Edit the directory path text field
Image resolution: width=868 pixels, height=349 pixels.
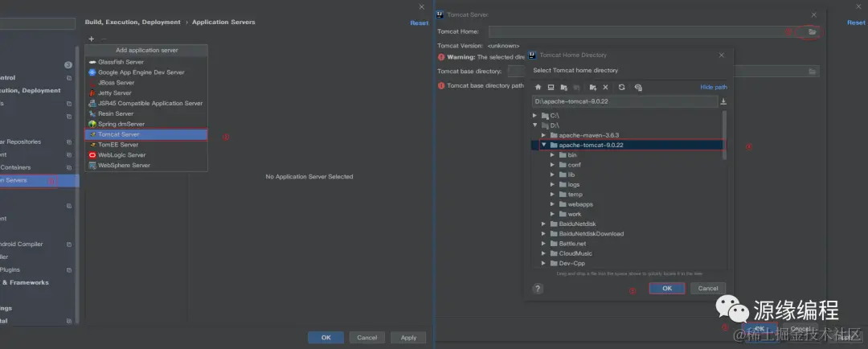pos(625,102)
